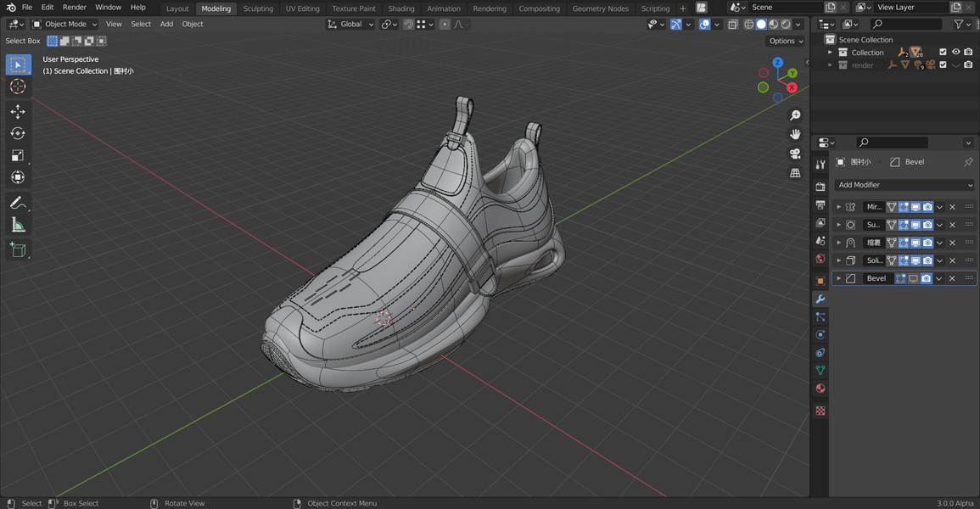Image resolution: width=980 pixels, height=509 pixels.
Task: Open the Add Modifier dropdown
Action: 904,185
